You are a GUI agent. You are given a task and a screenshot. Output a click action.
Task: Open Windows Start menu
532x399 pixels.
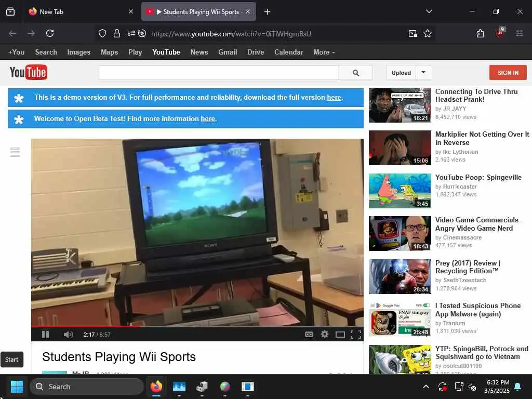click(x=17, y=387)
